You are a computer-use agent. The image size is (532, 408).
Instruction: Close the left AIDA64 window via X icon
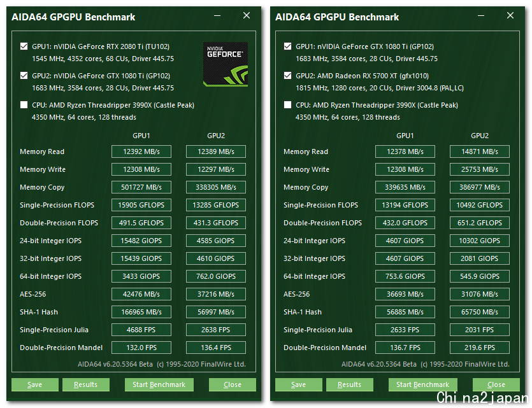coord(247,15)
